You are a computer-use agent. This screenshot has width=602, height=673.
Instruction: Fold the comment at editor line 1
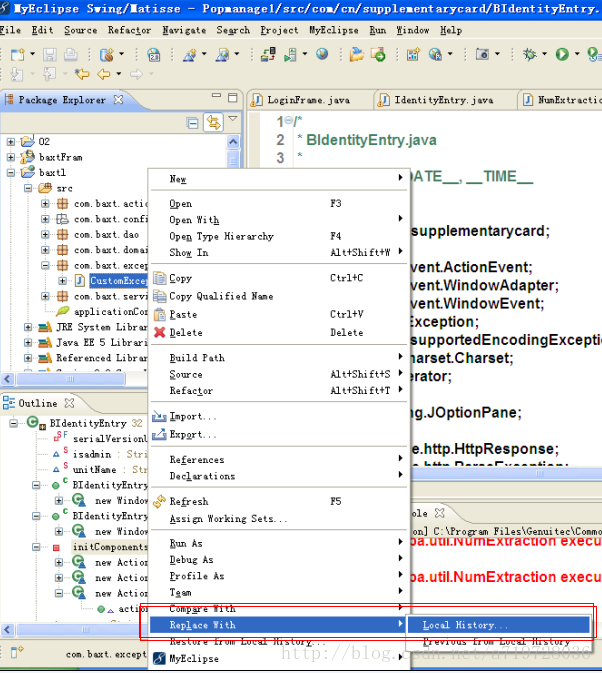tap(288, 120)
